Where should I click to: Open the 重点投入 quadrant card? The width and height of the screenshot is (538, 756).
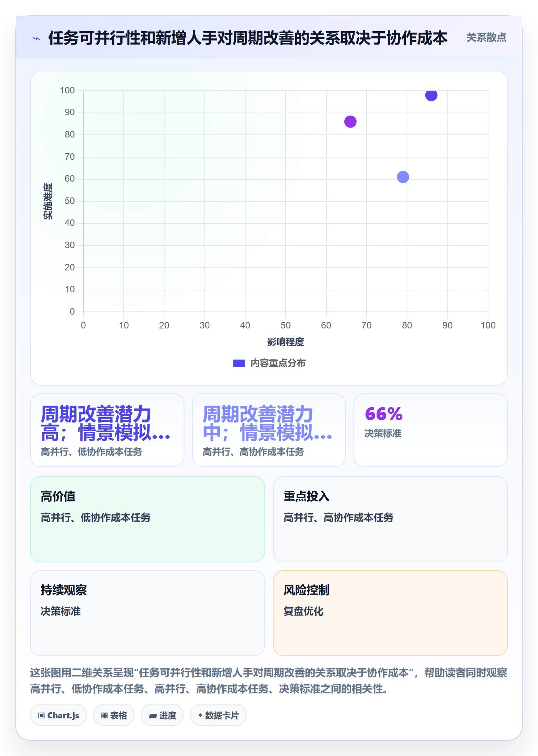tap(390, 519)
